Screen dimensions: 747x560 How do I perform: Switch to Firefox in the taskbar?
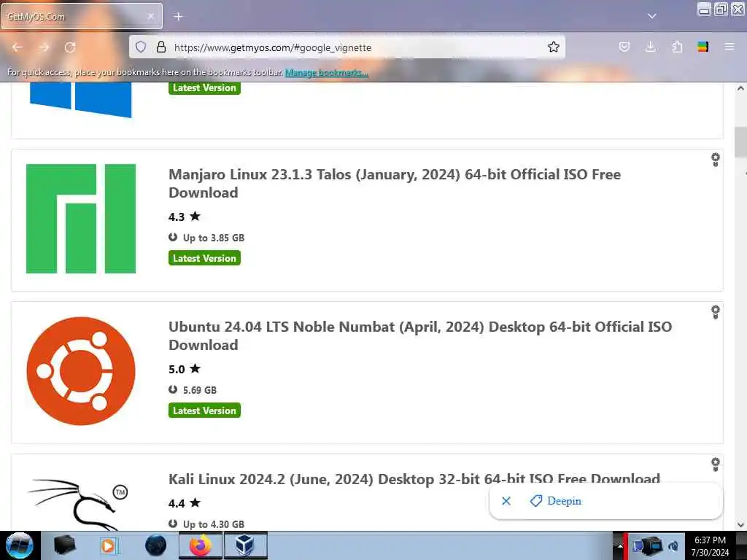coord(201,545)
